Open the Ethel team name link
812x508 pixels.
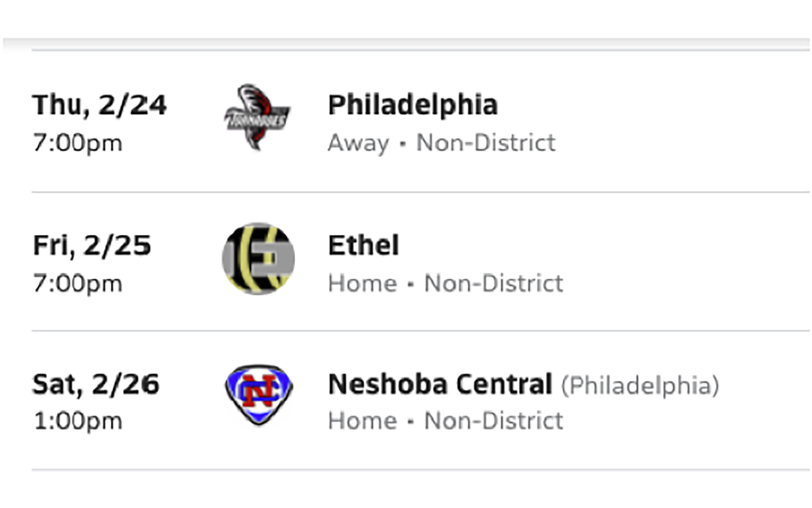(363, 245)
